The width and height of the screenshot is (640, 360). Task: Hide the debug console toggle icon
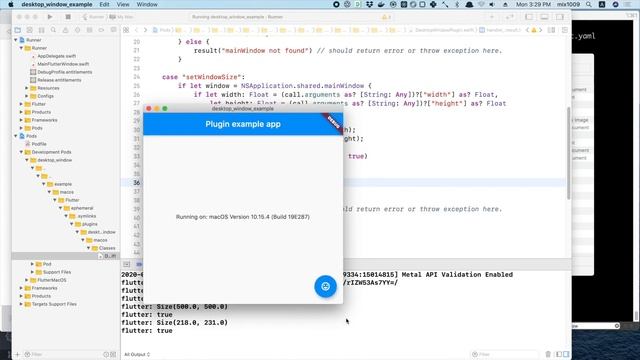tap(126, 264)
